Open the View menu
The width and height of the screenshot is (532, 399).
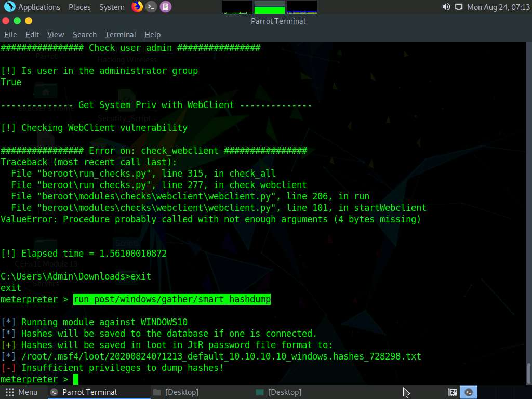[x=56, y=35]
